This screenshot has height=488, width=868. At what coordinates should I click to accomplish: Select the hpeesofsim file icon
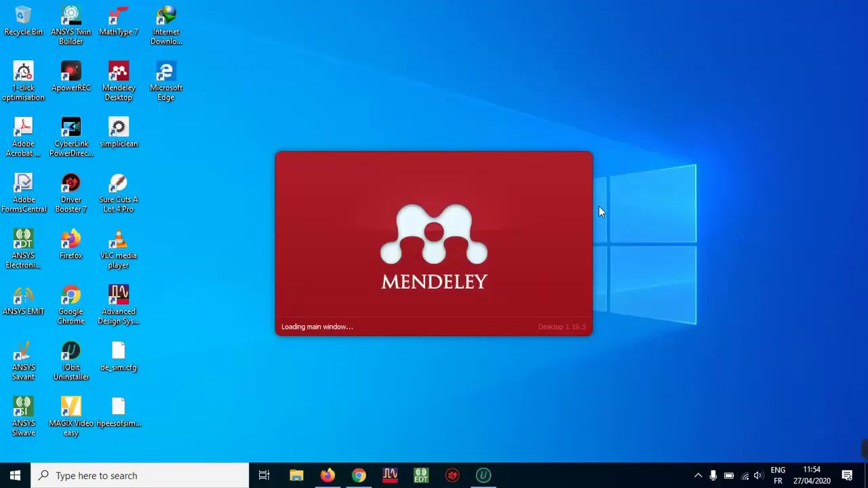tap(119, 413)
